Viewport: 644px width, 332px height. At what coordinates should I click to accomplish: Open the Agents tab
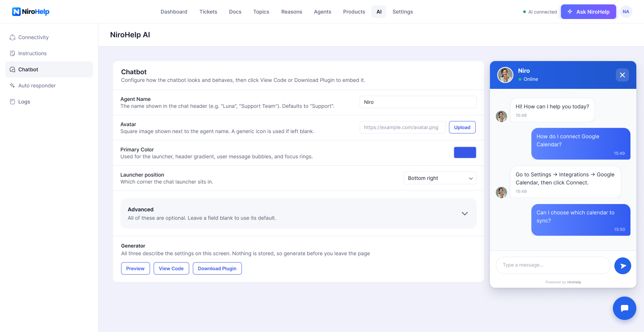pos(322,12)
